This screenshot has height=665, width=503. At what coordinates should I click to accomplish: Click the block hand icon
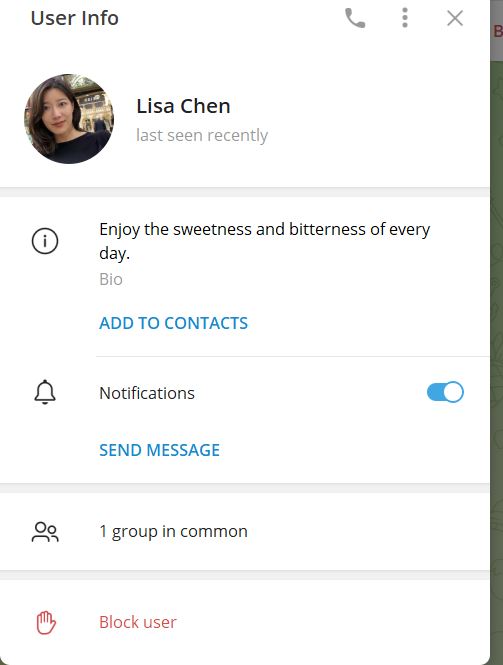[46, 623]
